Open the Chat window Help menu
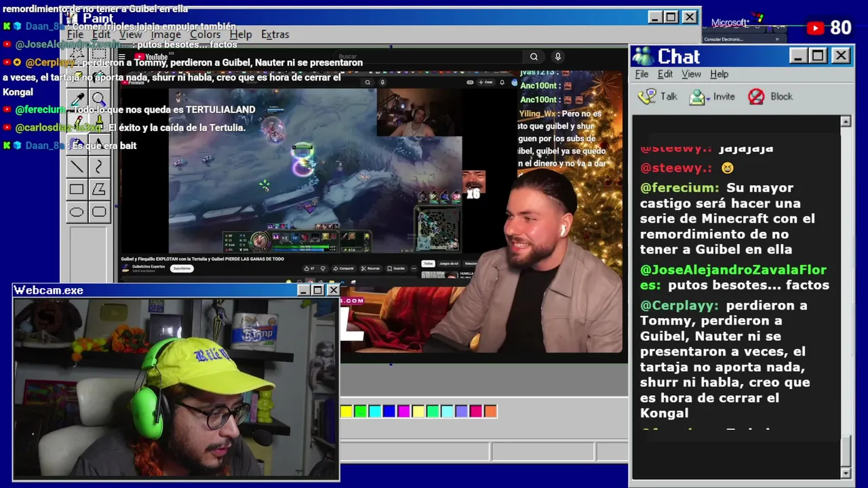This screenshot has width=868, height=488. click(719, 74)
